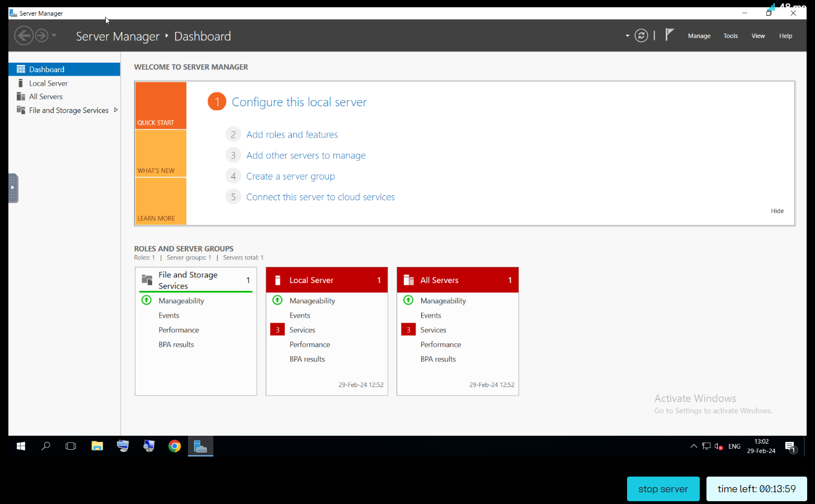
Task: Open Google Chrome from the taskbar
Action: coord(175,446)
